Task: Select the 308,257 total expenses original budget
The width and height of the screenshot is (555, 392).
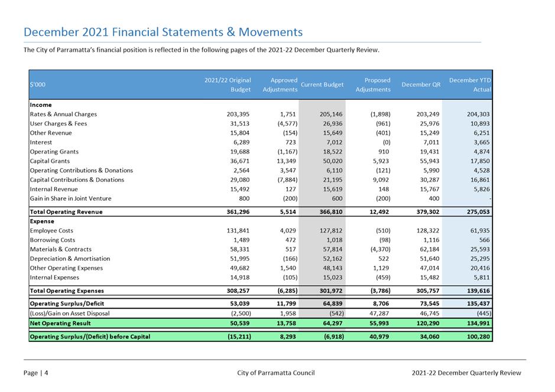Action: click(x=238, y=291)
